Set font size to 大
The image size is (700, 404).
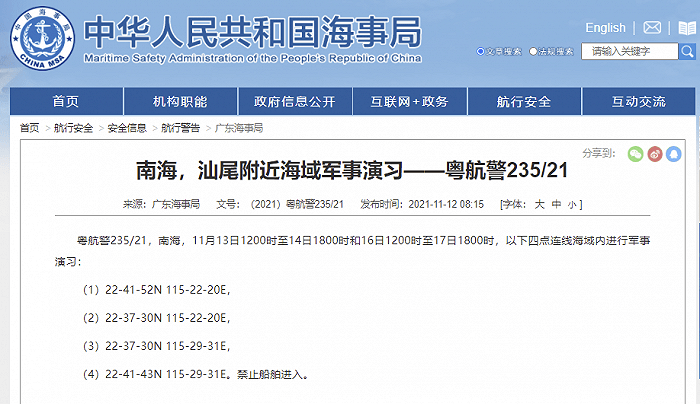(x=540, y=204)
